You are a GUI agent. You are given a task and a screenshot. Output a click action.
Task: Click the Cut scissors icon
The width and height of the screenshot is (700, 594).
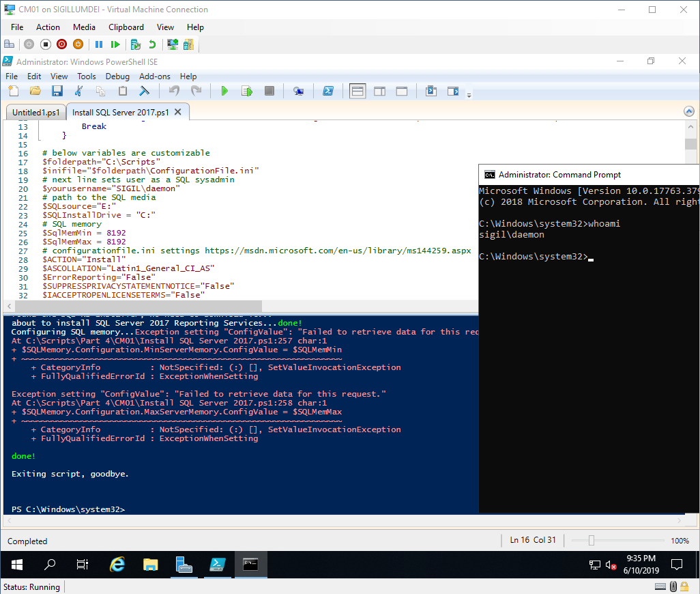[x=78, y=91]
